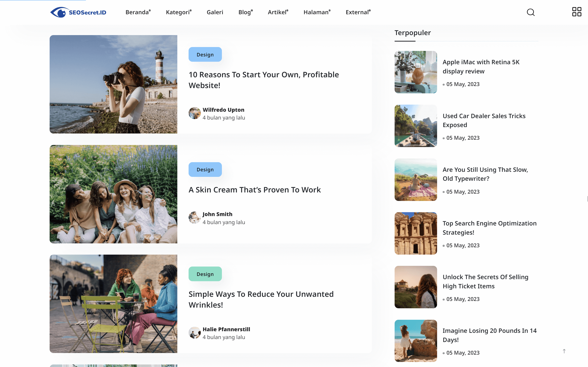This screenshot has height=367, width=588.
Task: Expand the Kategori dropdown menu
Action: pyautogui.click(x=178, y=12)
